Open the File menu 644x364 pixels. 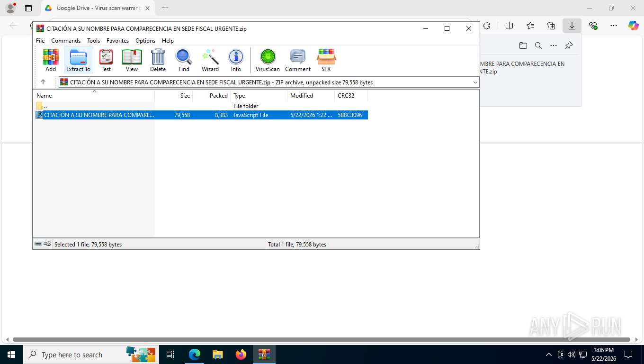[40, 41]
